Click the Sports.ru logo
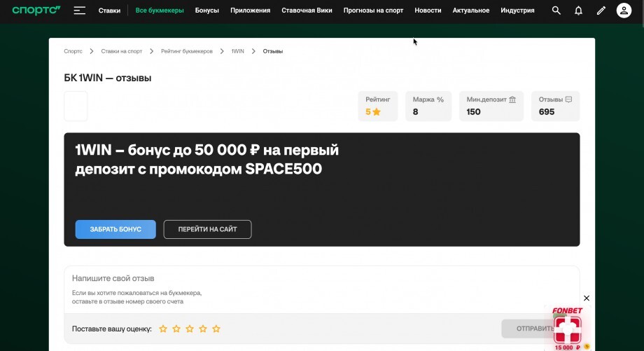 [x=36, y=11]
